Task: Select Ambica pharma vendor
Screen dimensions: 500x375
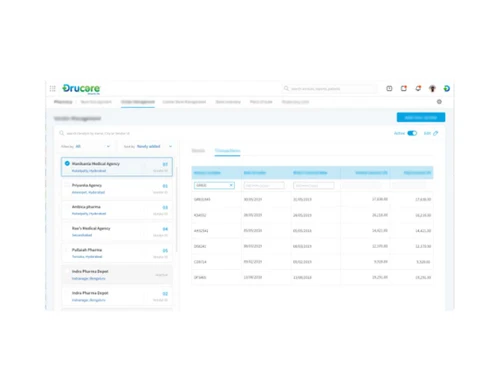Action: tap(117, 210)
